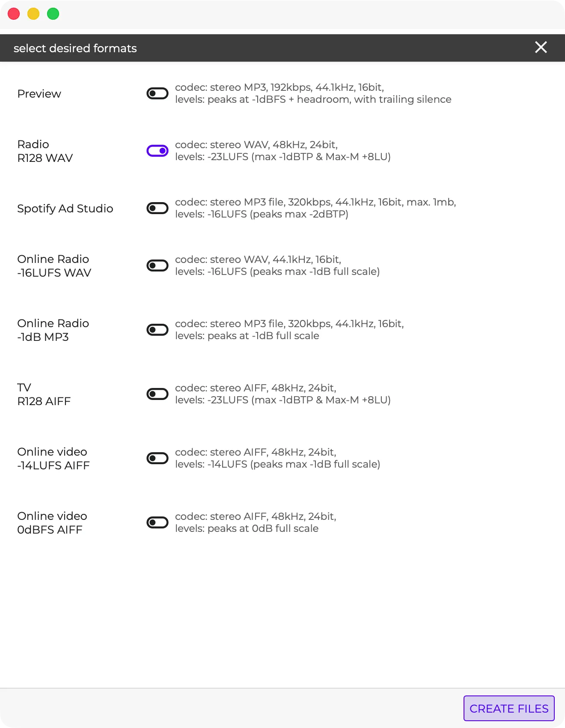Image resolution: width=565 pixels, height=728 pixels.
Task: Disable the Radio R128 WAV toggle
Action: click(x=158, y=151)
